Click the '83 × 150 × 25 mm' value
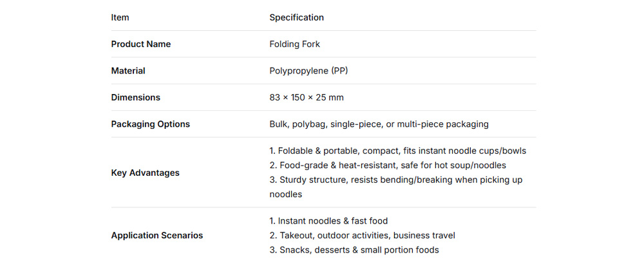The height and width of the screenshot is (266, 644). tap(306, 98)
